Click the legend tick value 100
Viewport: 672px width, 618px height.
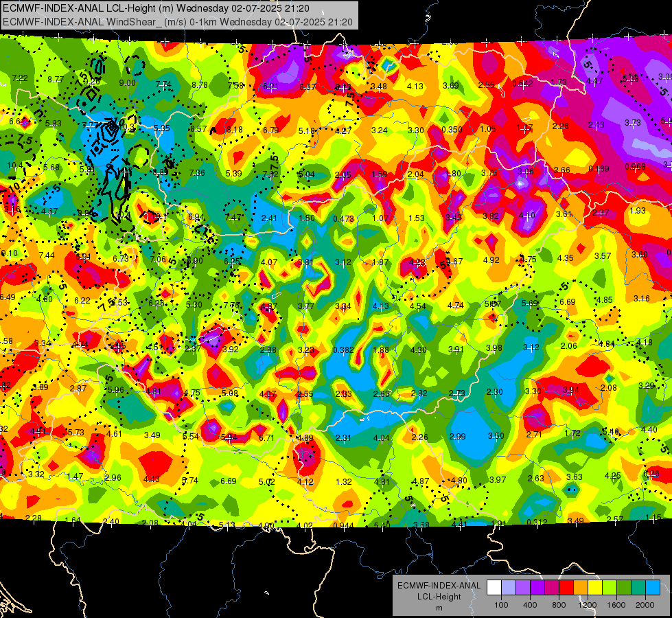pos(501,605)
